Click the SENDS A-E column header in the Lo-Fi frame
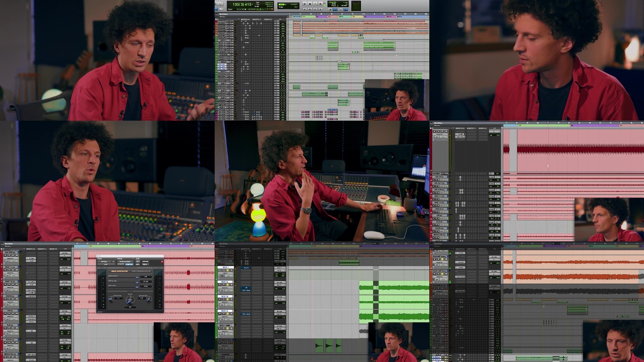The width and height of the screenshot is (644, 362). point(53,249)
